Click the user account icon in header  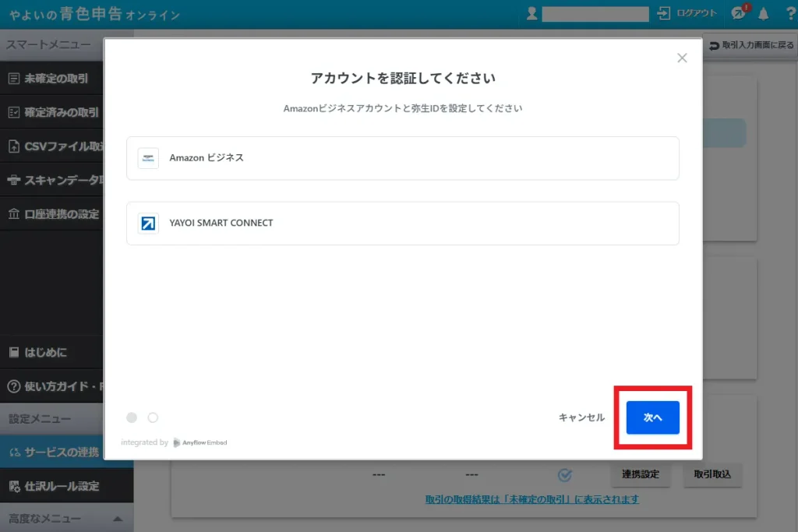tap(531, 14)
